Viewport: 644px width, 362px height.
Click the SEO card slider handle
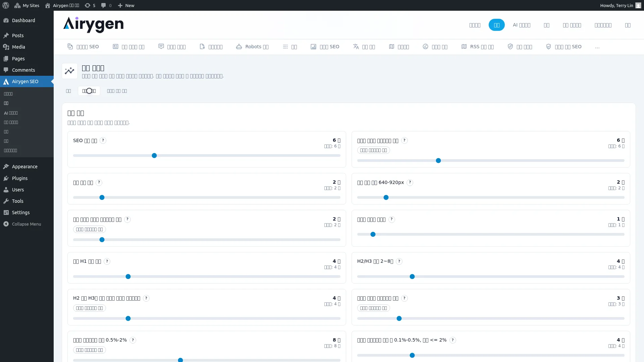(x=154, y=156)
